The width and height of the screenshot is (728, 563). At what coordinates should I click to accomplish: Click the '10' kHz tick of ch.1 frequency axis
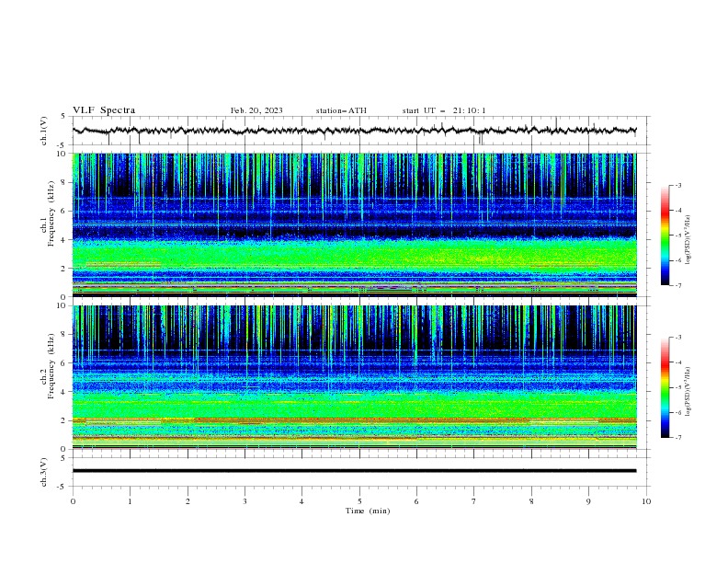click(x=63, y=154)
